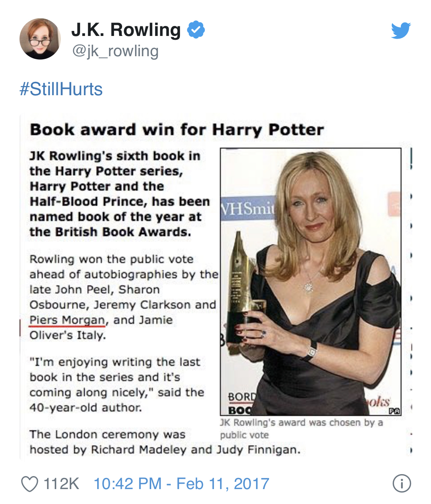Open the tweet info icon

[x=402, y=483]
